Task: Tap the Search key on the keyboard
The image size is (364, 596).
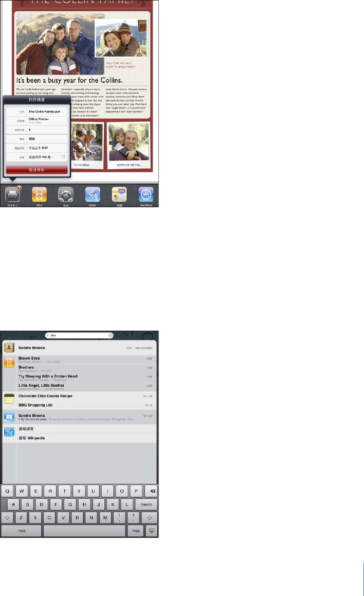Action: pyautogui.click(x=147, y=504)
